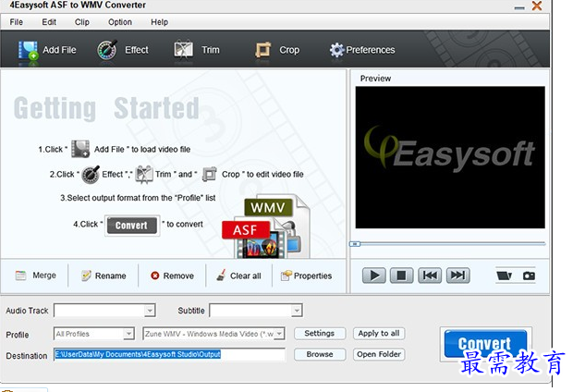Image resolution: width=573 pixels, height=392 pixels.
Task: Click the Preview panel label
Action: pos(375,79)
